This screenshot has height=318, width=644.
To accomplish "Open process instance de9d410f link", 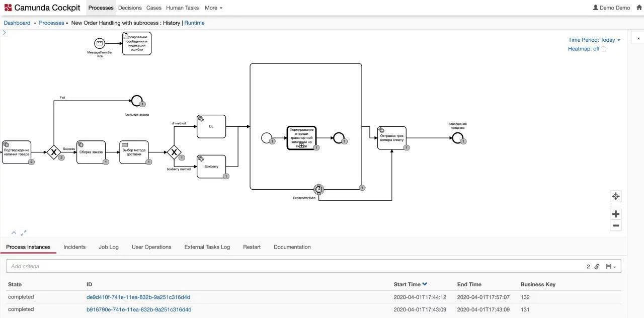I will [138, 297].
